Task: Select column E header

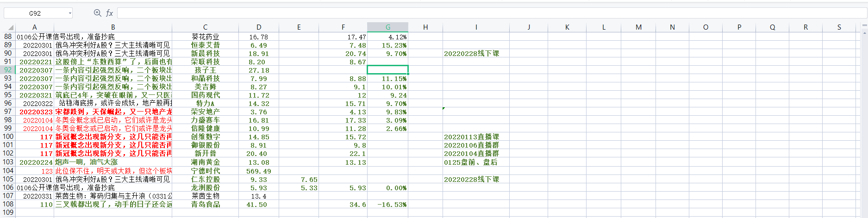Action: 299,27
